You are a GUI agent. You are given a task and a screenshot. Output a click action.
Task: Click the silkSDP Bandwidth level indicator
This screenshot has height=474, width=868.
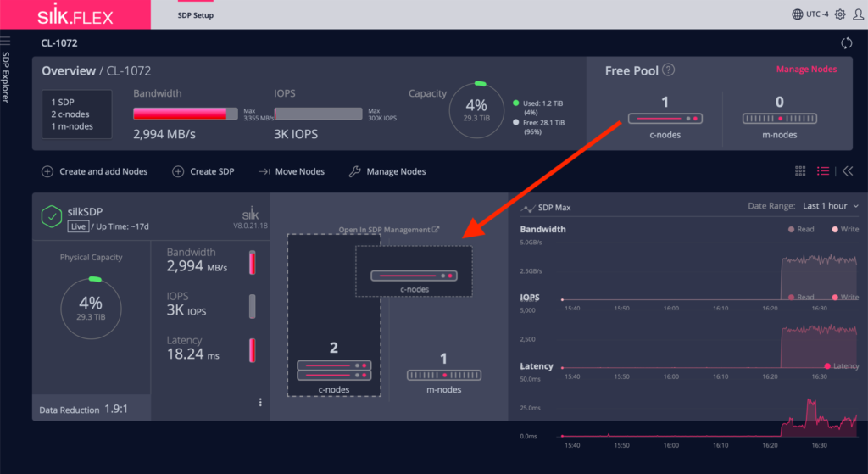(253, 263)
